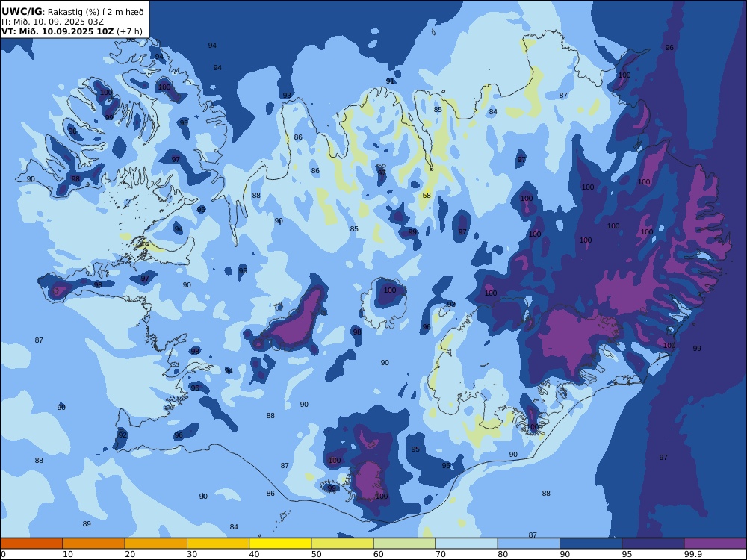The height and width of the screenshot is (560, 747).
Task: Click the dark indigo 95–99.9 legend swatch
Action: (653, 544)
